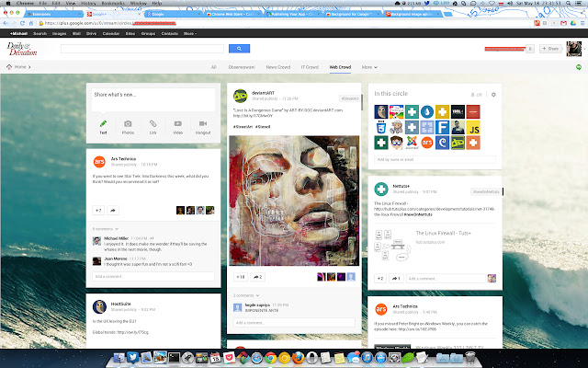Screen dimensions: 588x368
Task: Click commenter name Michael Miller
Action: pyautogui.click(x=117, y=238)
